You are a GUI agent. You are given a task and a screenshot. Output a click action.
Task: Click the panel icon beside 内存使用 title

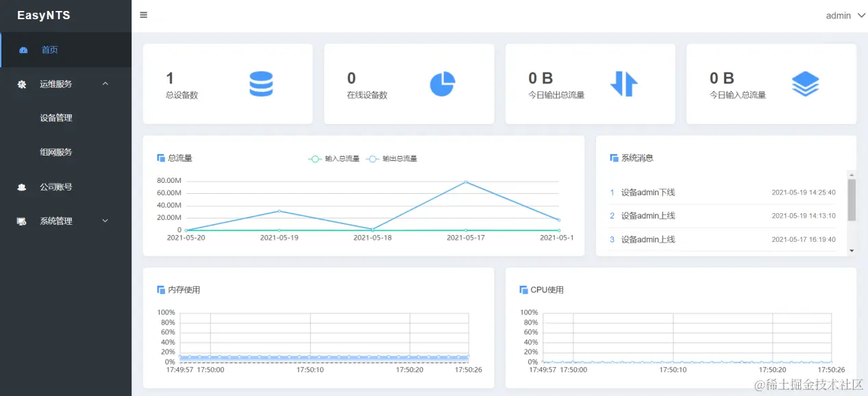[161, 290]
